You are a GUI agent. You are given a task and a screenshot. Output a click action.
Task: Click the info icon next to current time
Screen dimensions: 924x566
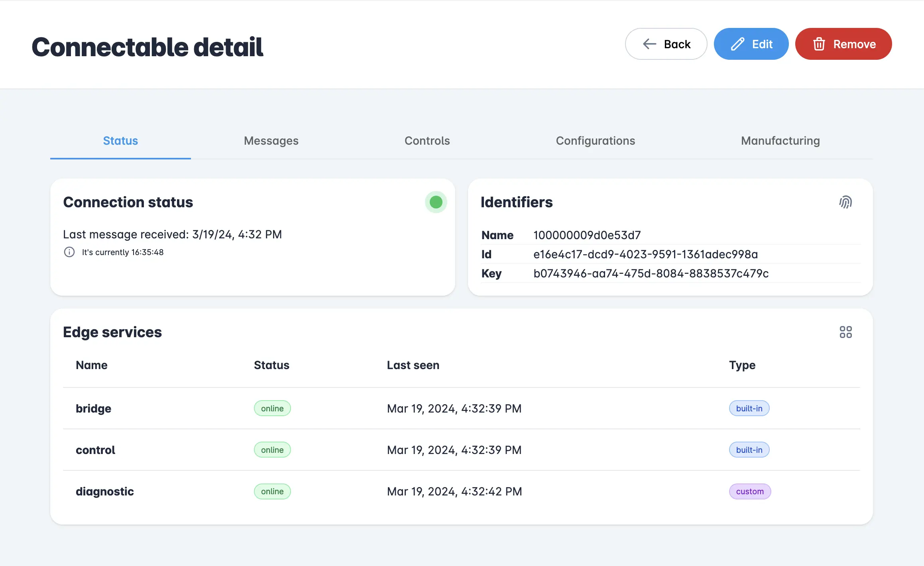(x=69, y=252)
